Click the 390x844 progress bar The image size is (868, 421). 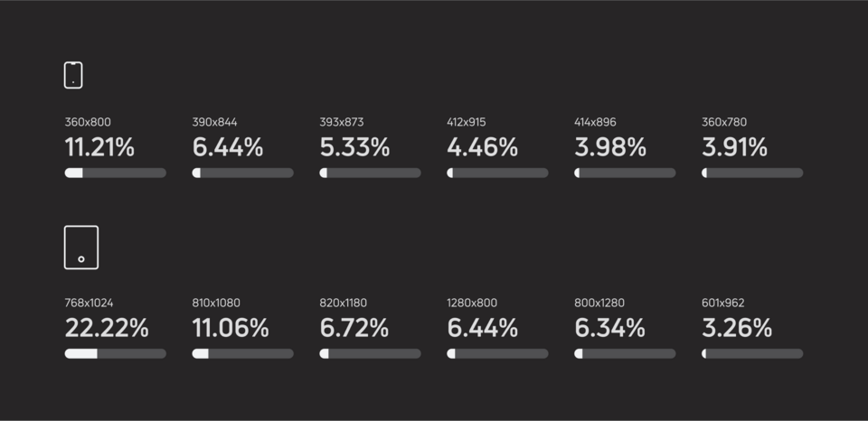click(242, 173)
